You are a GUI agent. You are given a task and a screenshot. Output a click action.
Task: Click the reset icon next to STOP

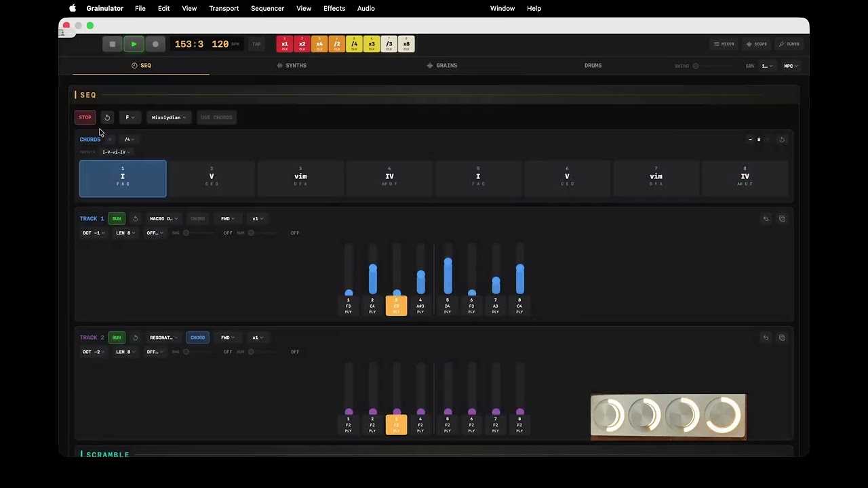click(107, 117)
